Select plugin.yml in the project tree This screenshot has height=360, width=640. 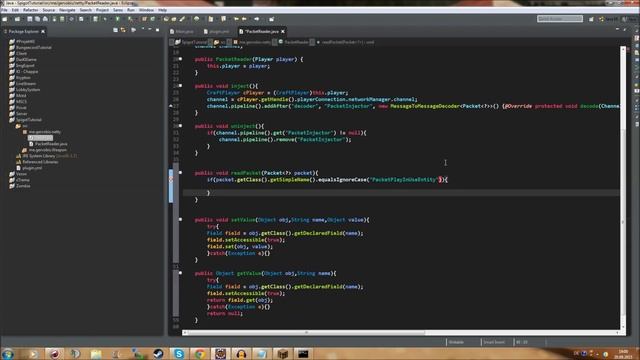pyautogui.click(x=32, y=168)
